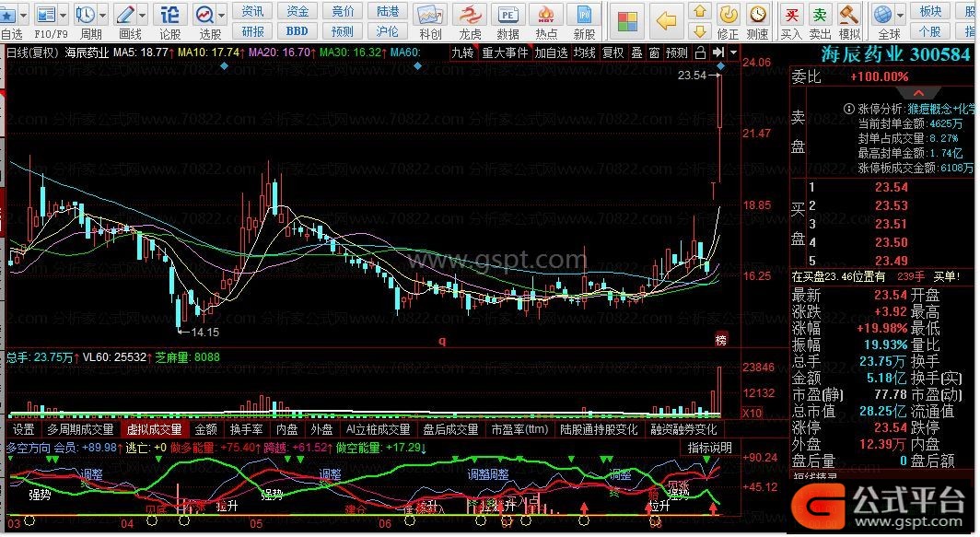Image resolution: width=980 pixels, height=537 pixels.
Task: Open the 数据 PE data icon
Action: pos(507,15)
